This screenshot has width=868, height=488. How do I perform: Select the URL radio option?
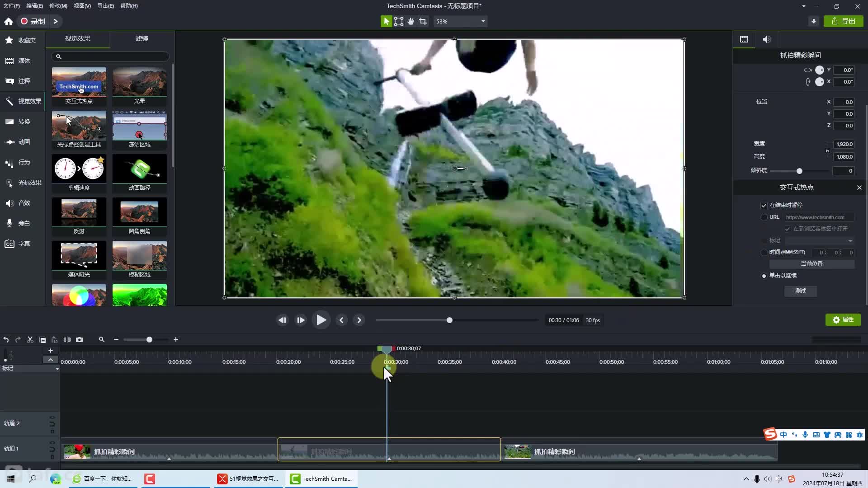[x=764, y=217]
